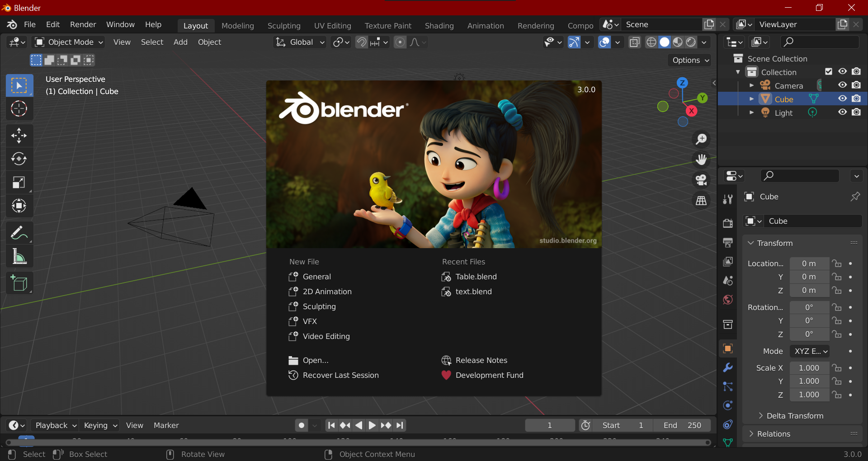Create new General file

tap(310, 277)
